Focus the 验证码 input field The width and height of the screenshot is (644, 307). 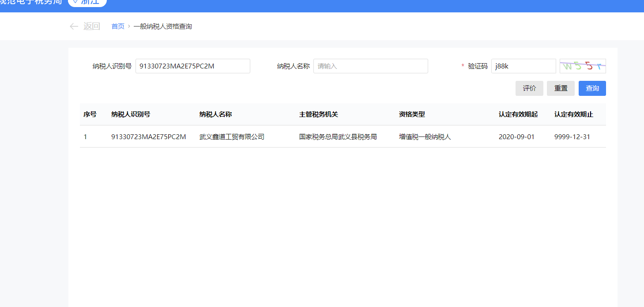click(523, 66)
